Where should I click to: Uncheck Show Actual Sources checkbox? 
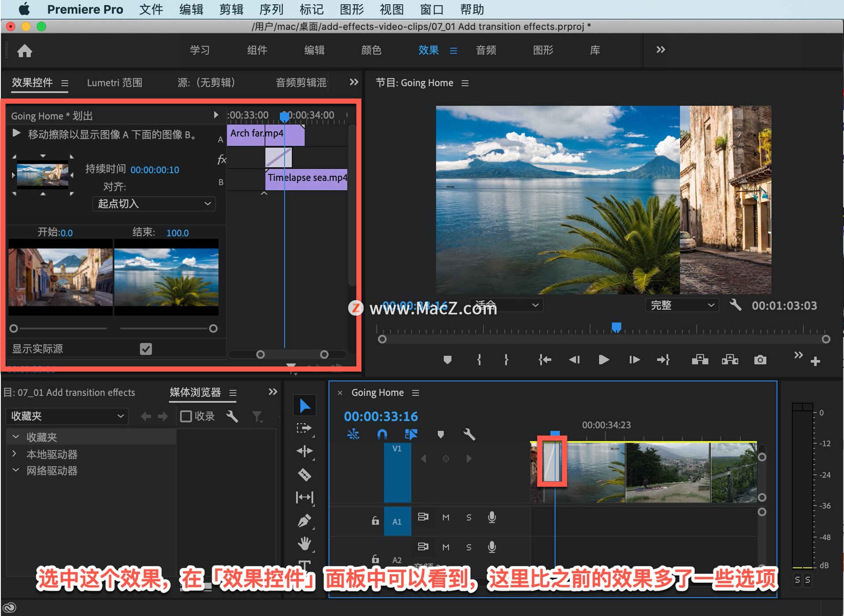coord(146,349)
